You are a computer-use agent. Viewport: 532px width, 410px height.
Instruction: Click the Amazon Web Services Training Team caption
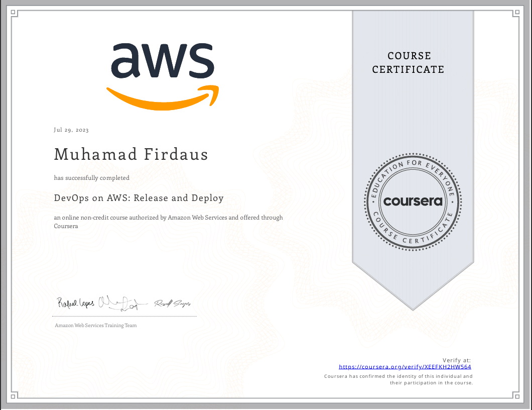(x=95, y=326)
